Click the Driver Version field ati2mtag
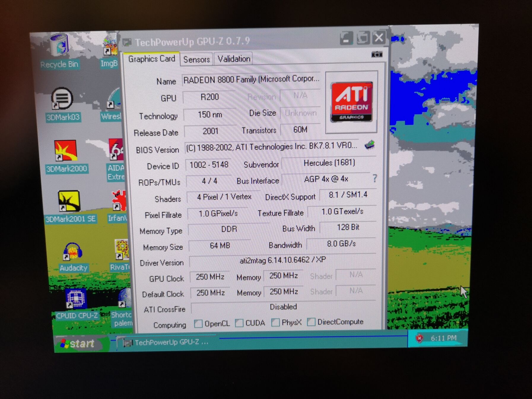Screen dimensions: 532x399 tap(282, 260)
